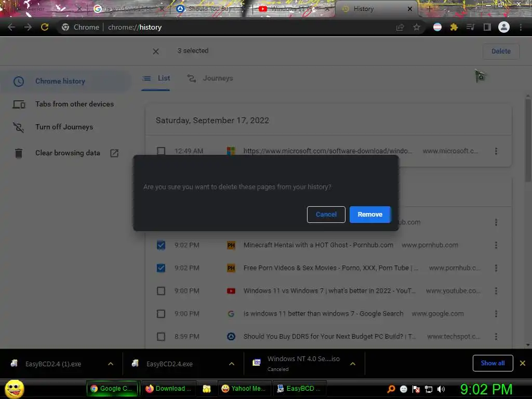Open Tabs from other devices
The height and width of the screenshot is (399, 532).
[74, 104]
